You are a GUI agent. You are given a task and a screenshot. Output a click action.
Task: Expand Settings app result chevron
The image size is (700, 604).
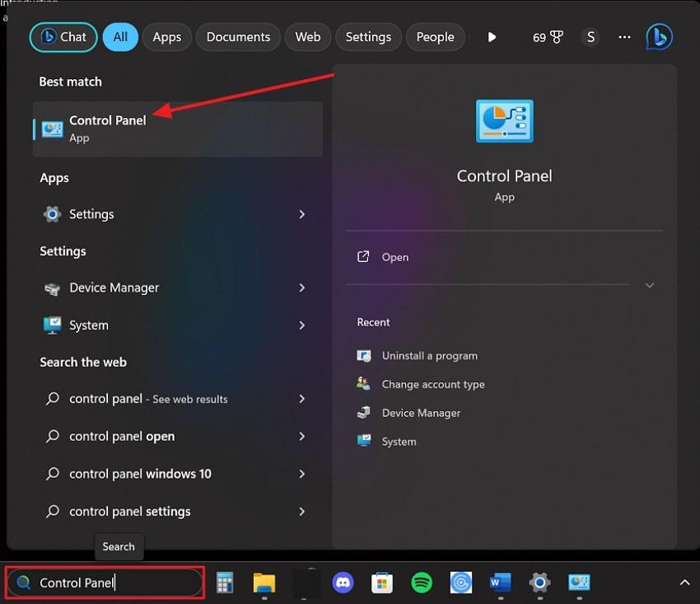point(301,214)
